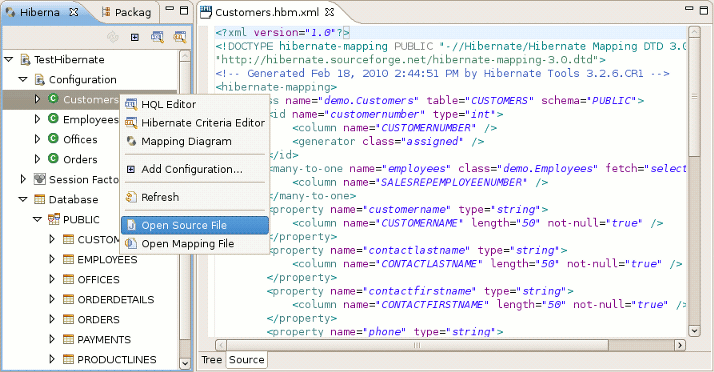Expand the Session Factory node
This screenshot has width=714, height=372.
coord(23,179)
